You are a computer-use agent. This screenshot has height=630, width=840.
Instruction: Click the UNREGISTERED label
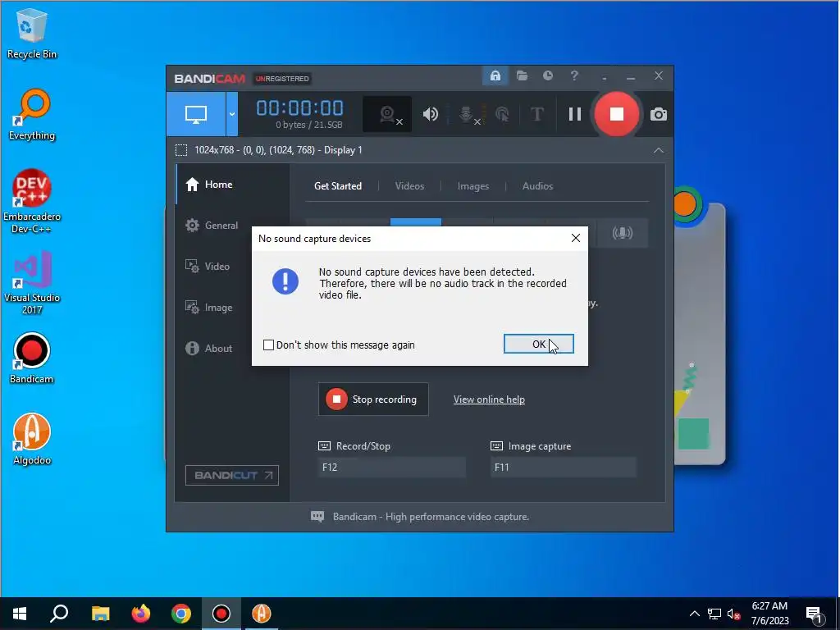[282, 78]
